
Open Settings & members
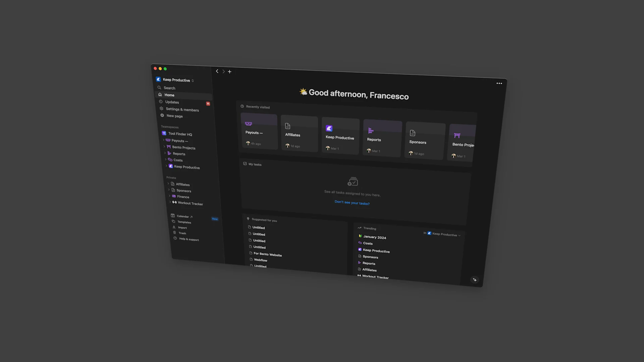point(182,109)
